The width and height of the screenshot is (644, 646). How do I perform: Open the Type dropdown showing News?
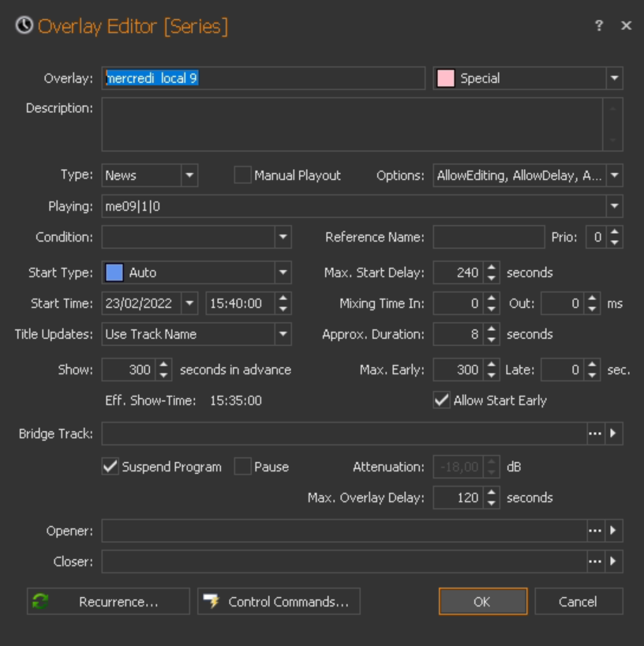click(x=189, y=175)
